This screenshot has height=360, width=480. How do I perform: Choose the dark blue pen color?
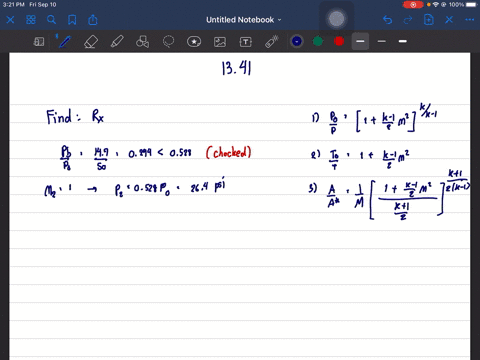(297, 41)
